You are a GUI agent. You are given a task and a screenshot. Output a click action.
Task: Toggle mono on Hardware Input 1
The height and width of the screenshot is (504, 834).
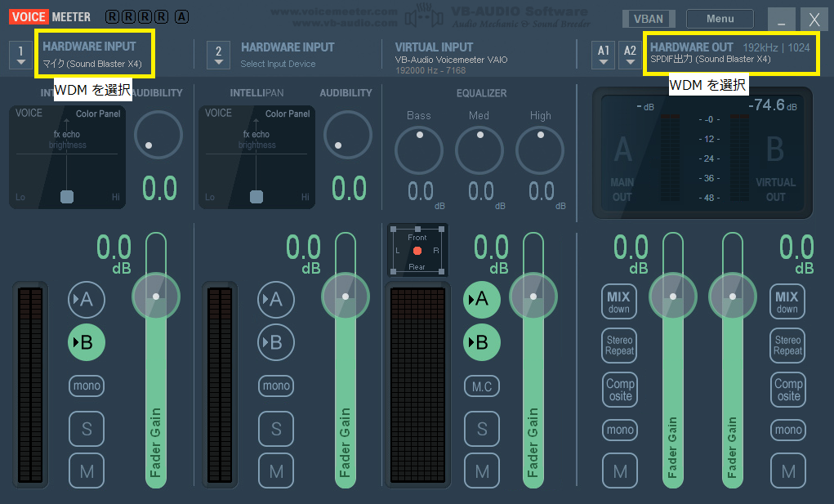(86, 386)
